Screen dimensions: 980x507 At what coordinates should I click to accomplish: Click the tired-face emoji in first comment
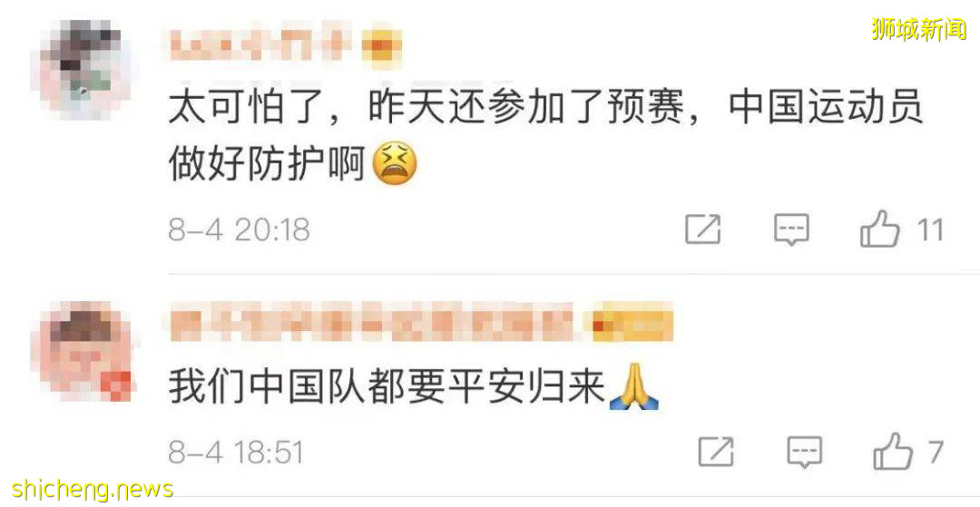395,162
